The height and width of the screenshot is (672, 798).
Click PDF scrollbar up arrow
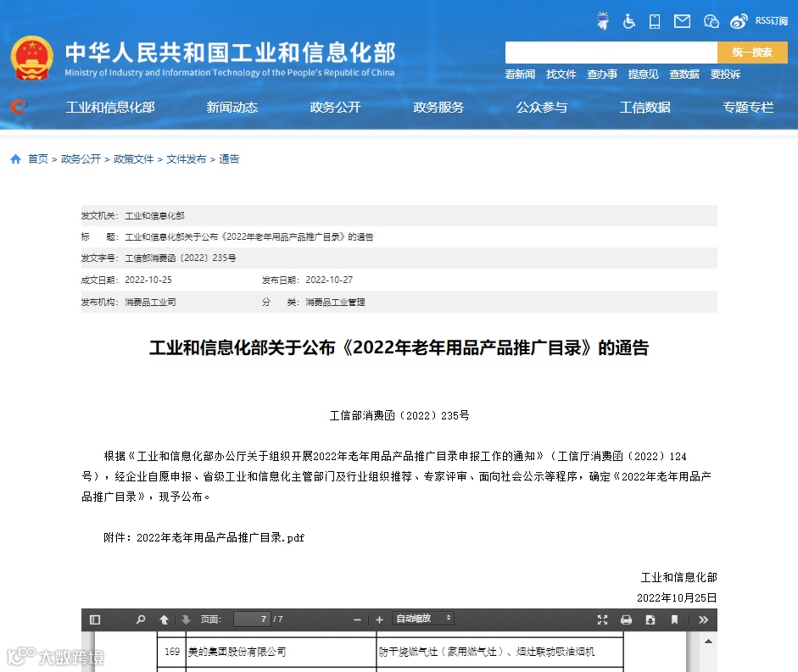(708, 641)
